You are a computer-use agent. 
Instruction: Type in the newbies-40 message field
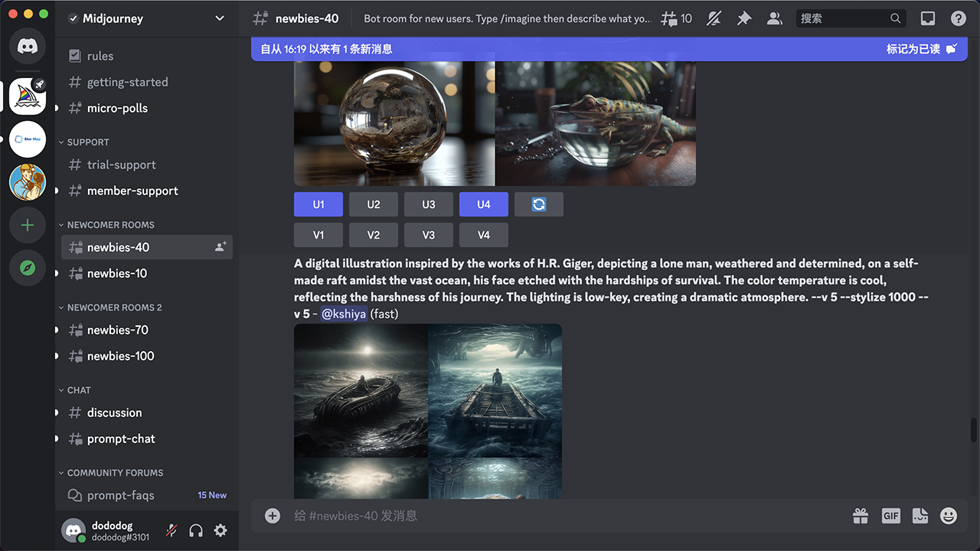coord(559,516)
